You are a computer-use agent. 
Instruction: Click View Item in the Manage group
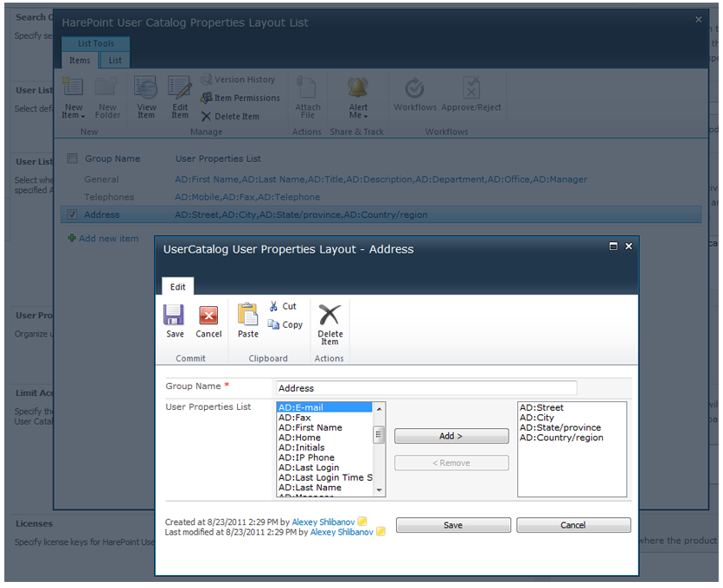146,98
